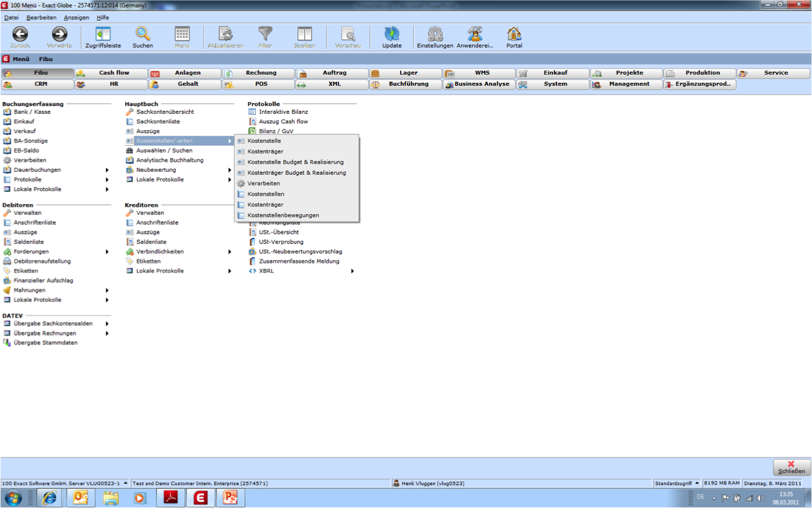Image resolution: width=812 pixels, height=508 pixels.
Task: Open the Auszug Cash flow report
Action: (283, 122)
